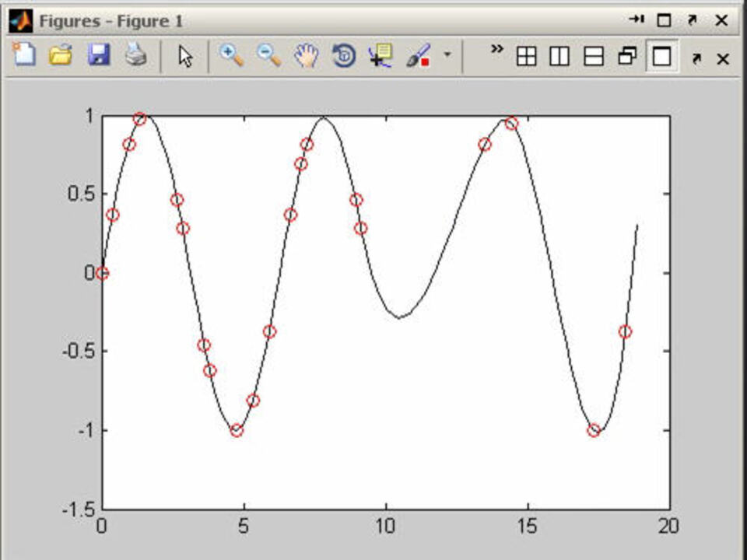
Task: Select the Edit Plot arrow tool
Action: pyautogui.click(x=185, y=56)
